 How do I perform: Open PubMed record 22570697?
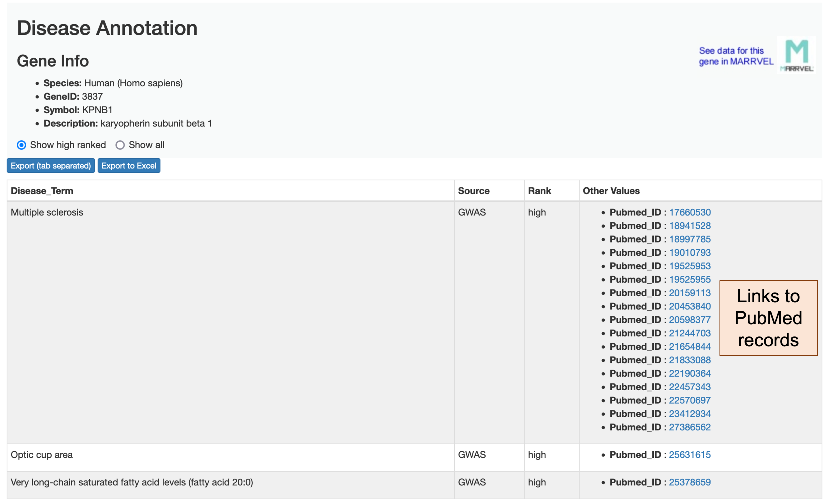[690, 400]
